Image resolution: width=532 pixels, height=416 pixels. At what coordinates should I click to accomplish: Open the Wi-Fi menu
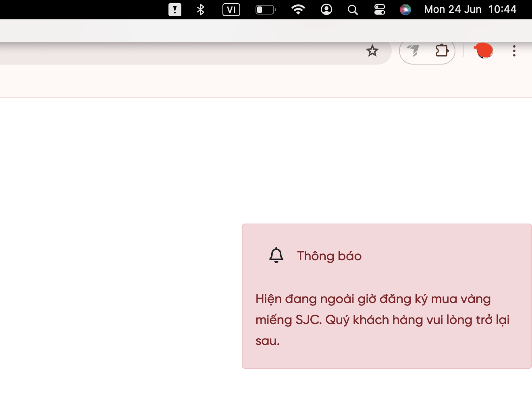coord(298,10)
